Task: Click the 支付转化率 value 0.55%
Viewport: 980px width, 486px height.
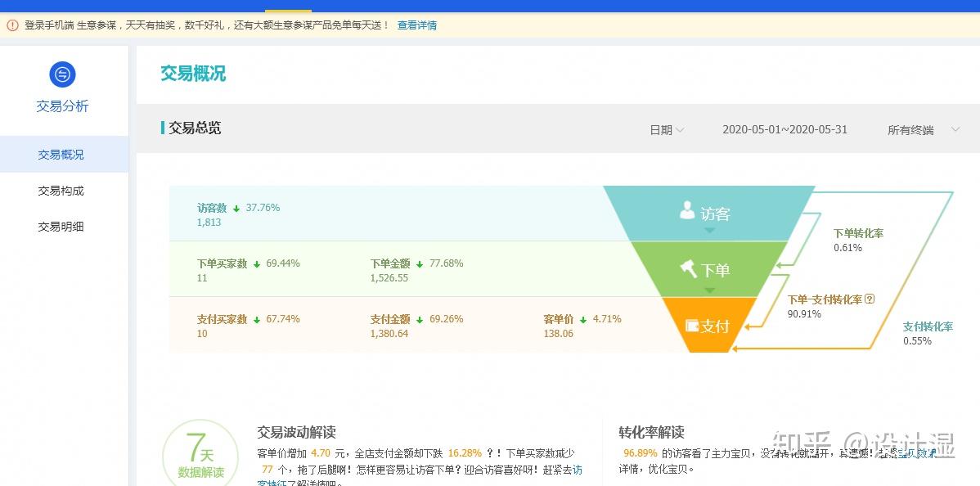Action: pos(917,341)
